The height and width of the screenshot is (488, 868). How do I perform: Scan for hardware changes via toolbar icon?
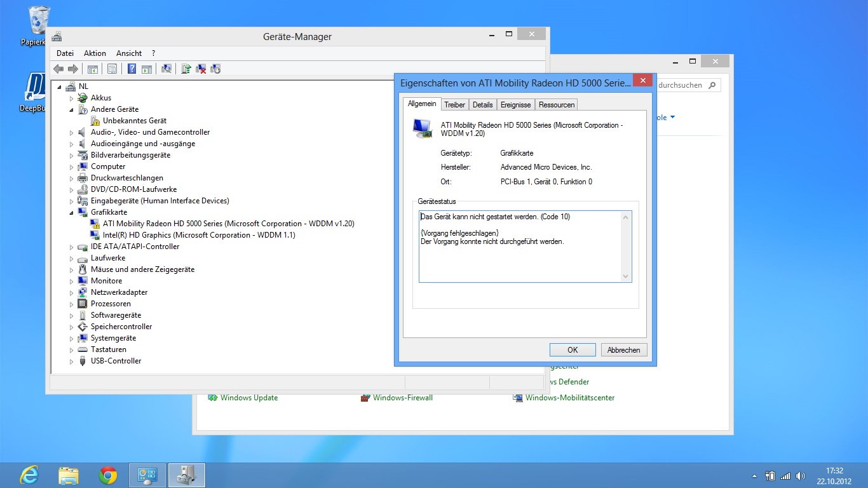[x=166, y=69]
